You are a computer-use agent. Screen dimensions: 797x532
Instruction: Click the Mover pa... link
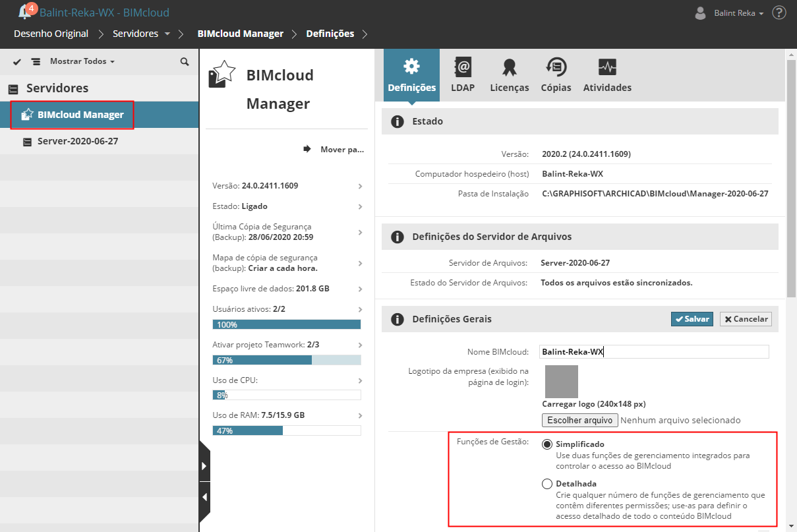342,150
